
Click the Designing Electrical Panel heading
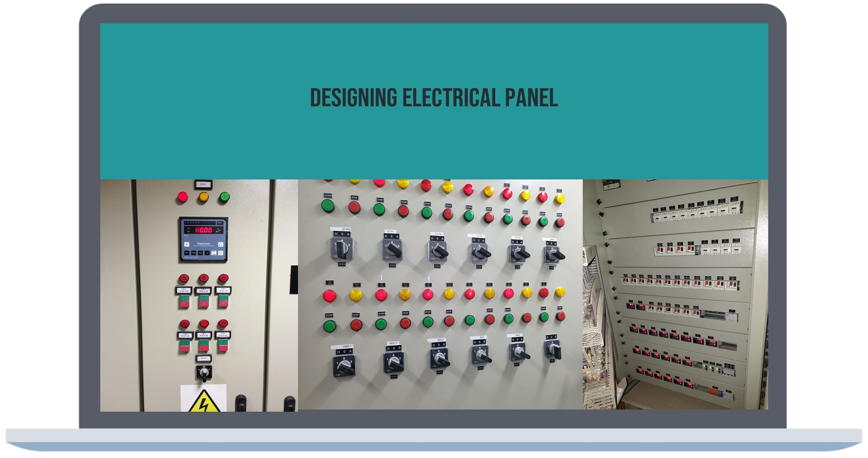pos(433,98)
